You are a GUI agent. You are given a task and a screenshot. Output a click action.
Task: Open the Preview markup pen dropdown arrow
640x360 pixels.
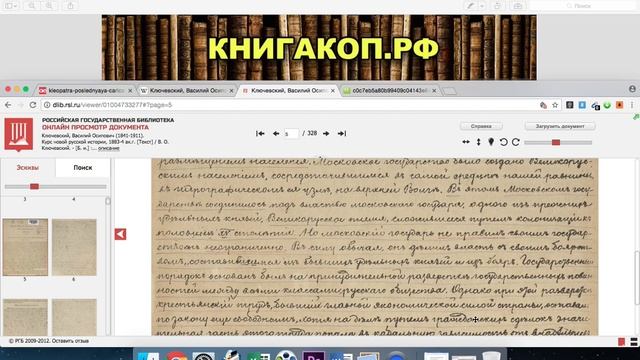tap(482, 6)
